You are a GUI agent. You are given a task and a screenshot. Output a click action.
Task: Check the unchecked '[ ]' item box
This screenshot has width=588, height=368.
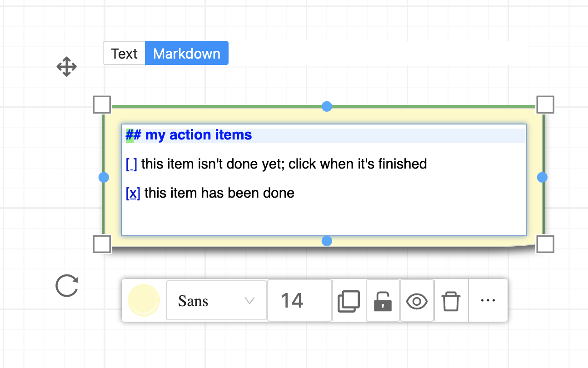pos(131,164)
